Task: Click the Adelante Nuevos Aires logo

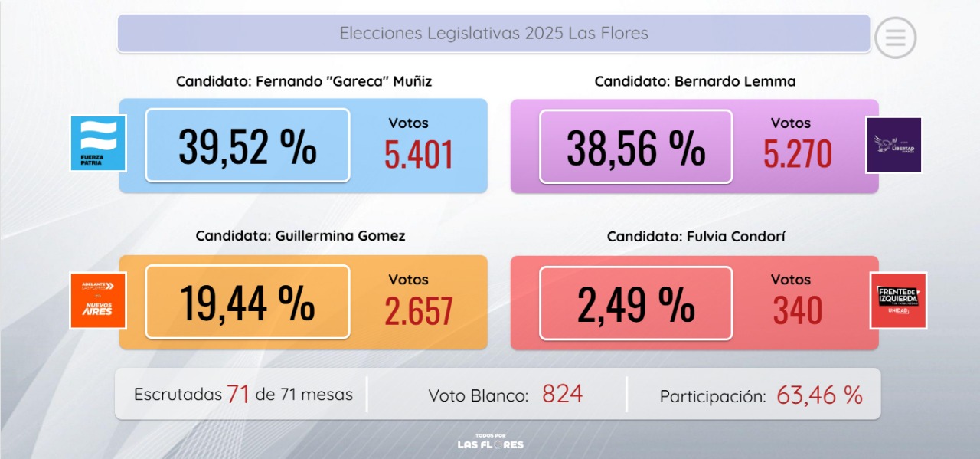Action: (x=98, y=300)
